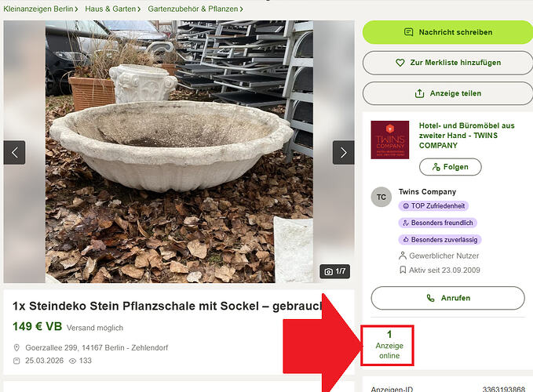The image size is (533, 392).
Task: Click the location pin beside Goerzallee 299
Action: (x=16, y=347)
